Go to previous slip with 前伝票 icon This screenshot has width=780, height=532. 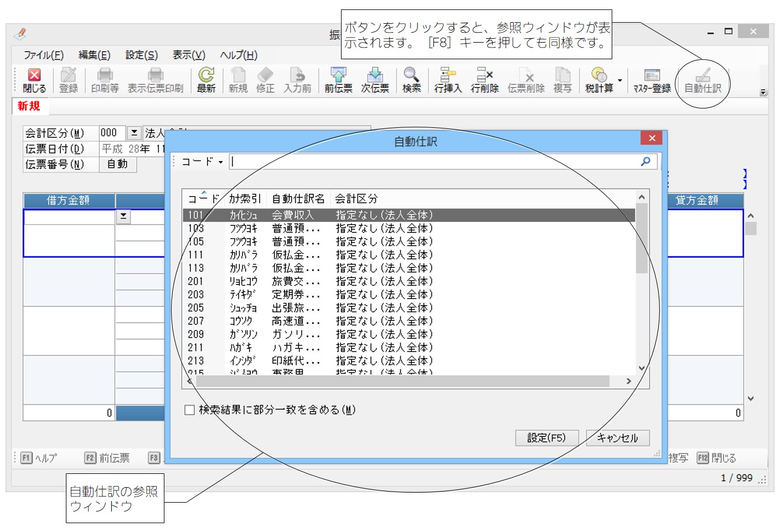click(338, 80)
